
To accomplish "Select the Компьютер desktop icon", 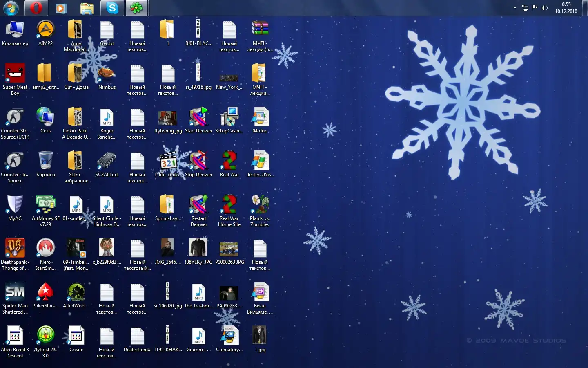I will tap(15, 31).
